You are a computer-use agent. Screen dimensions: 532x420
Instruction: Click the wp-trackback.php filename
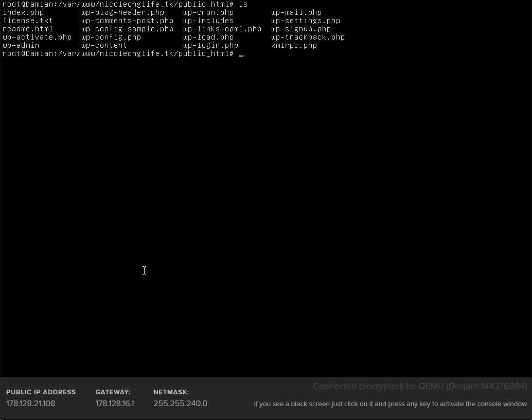click(x=308, y=37)
